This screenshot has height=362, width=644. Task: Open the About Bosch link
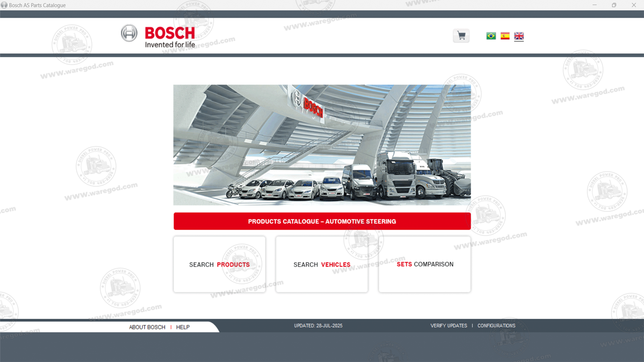(147, 327)
